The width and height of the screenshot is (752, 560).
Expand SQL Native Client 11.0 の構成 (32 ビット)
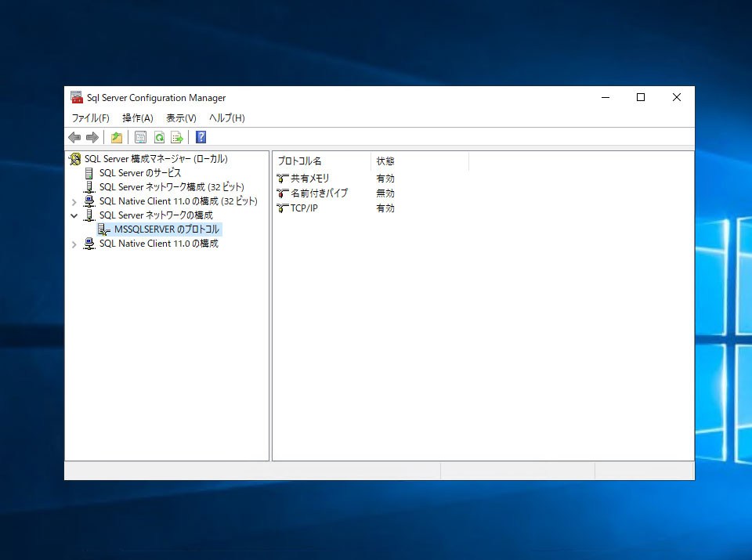[74, 202]
